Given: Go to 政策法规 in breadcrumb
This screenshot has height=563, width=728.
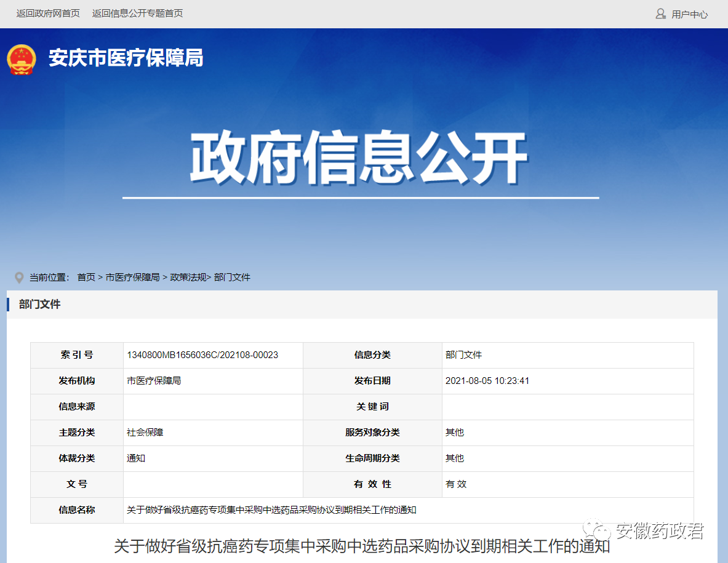Looking at the screenshot, I should pos(188,277).
